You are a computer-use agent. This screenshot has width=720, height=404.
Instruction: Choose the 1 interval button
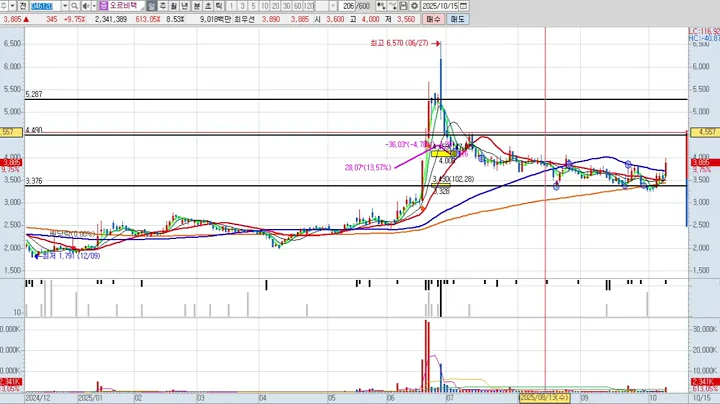(x=231, y=6)
